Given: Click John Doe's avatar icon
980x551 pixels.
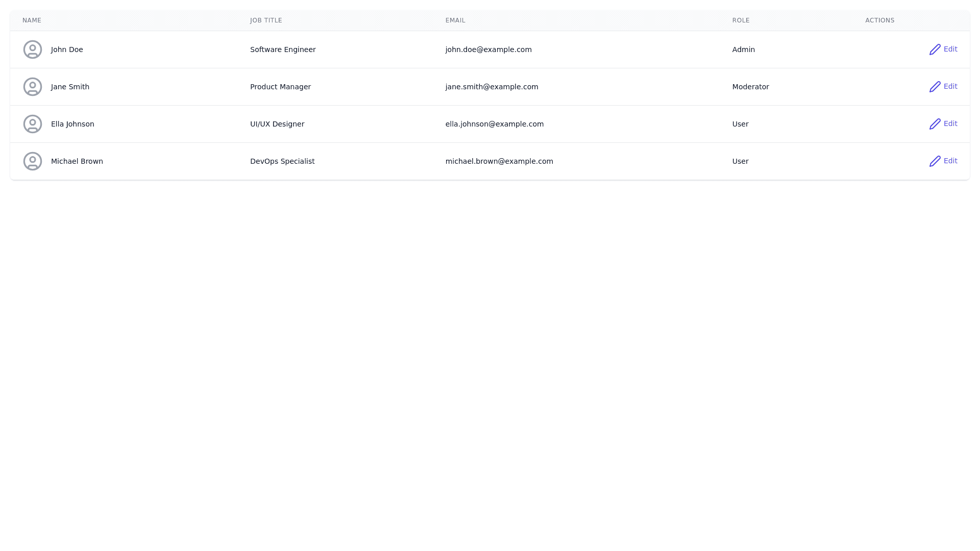Looking at the screenshot, I should [x=33, y=49].
